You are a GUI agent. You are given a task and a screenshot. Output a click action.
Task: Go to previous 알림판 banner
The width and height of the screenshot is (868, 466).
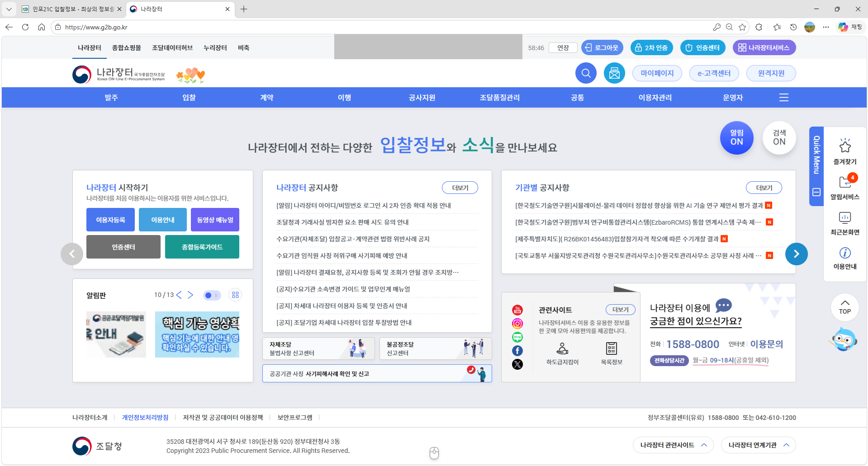pyautogui.click(x=179, y=295)
